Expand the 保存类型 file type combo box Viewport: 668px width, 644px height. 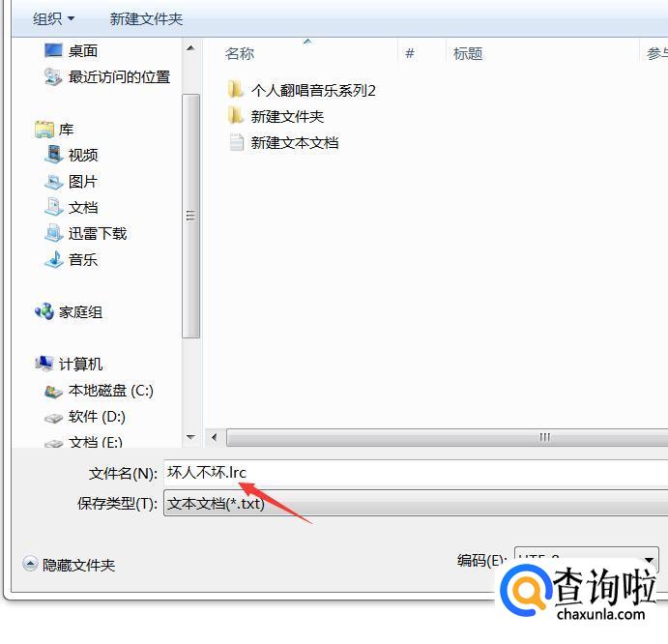click(x=416, y=504)
